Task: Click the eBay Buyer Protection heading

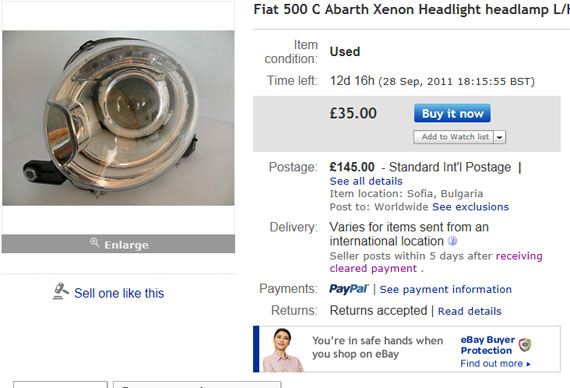Action: point(487,345)
